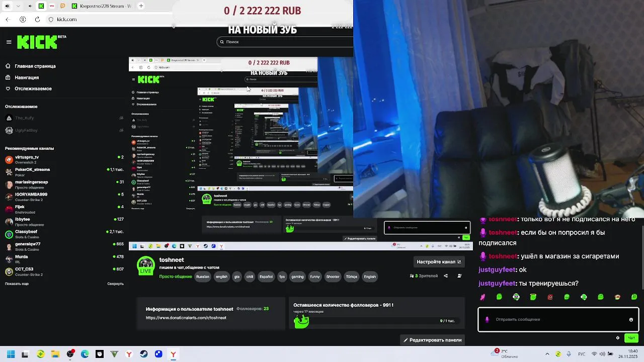Open Murda IRL channel
This screenshot has width=644, height=362.
pos(64,259)
